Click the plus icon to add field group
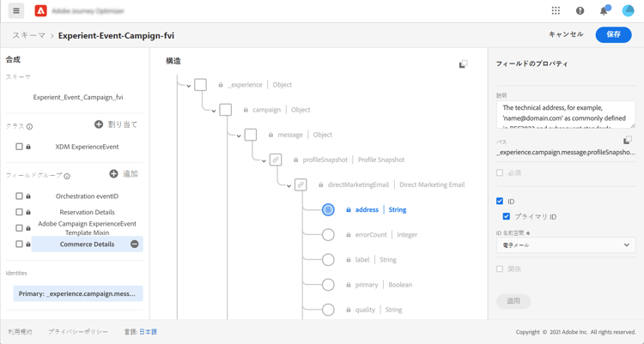644x344 pixels. click(113, 174)
